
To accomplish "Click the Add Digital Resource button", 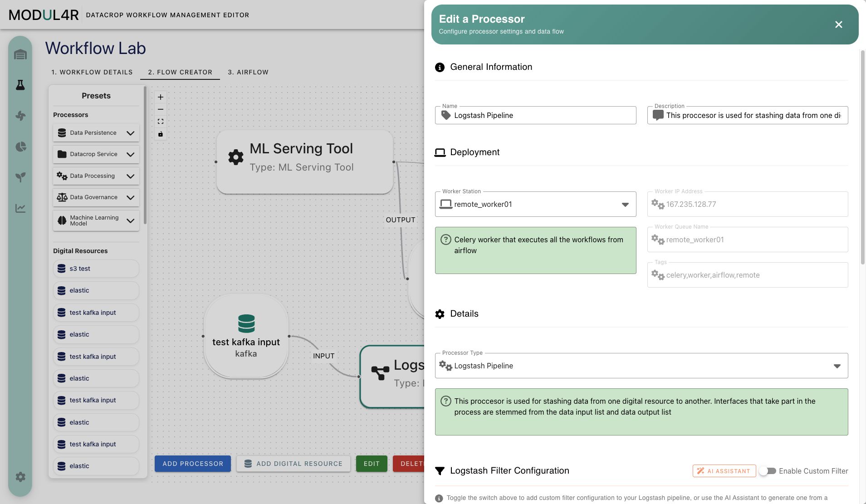I will [294, 464].
